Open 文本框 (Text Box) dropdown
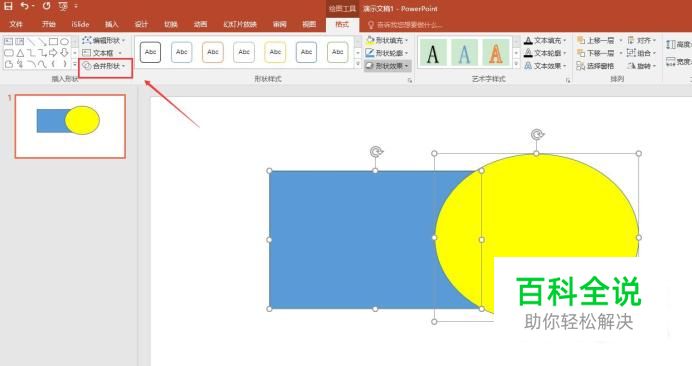Viewport: 692px width, 366px height. [x=102, y=53]
